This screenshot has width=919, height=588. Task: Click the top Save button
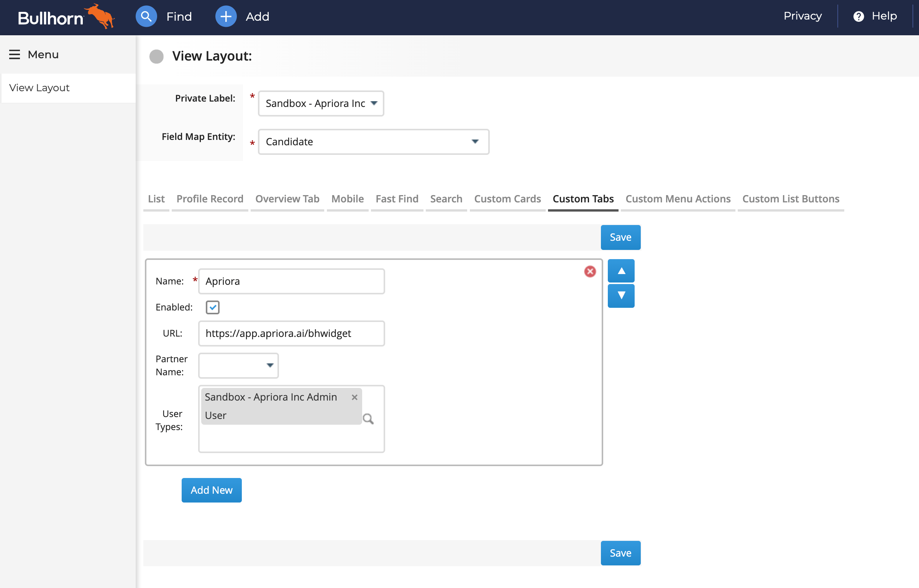point(620,237)
